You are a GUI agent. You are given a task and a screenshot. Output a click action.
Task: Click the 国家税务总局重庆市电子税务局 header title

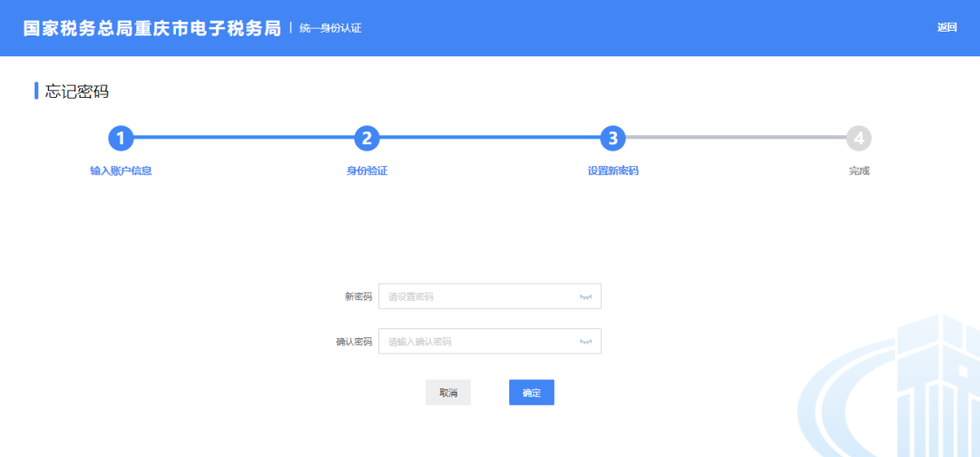(x=152, y=28)
